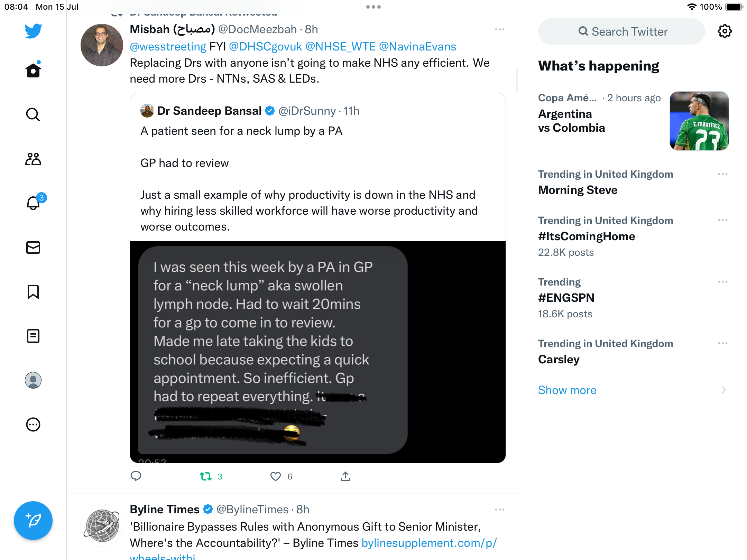Click the Search Twitter field
The height and width of the screenshot is (560, 747).
pyautogui.click(x=621, y=32)
